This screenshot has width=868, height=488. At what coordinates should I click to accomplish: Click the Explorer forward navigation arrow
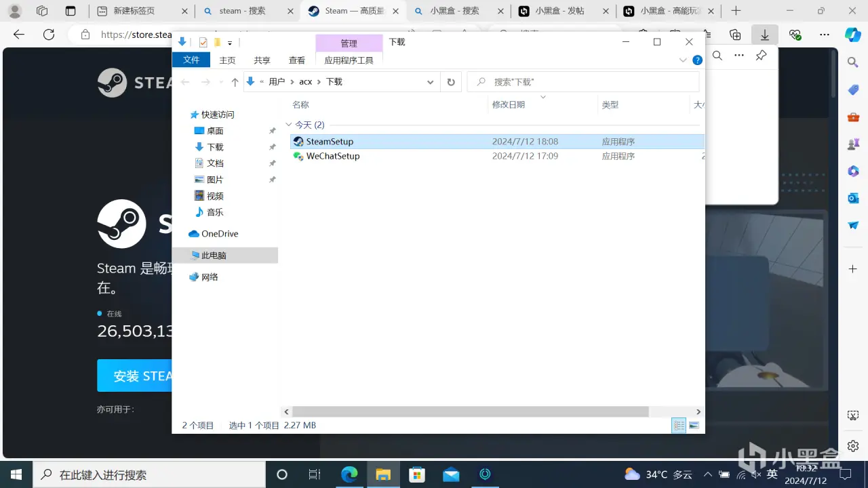pos(205,82)
